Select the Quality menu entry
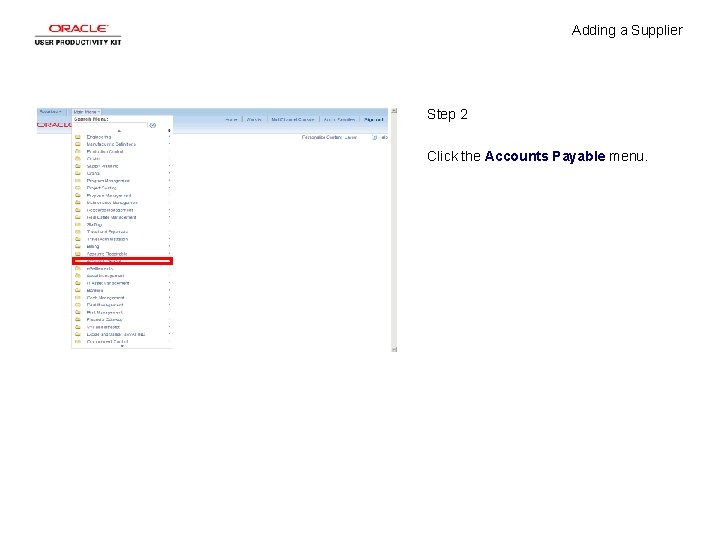 tap(93, 159)
